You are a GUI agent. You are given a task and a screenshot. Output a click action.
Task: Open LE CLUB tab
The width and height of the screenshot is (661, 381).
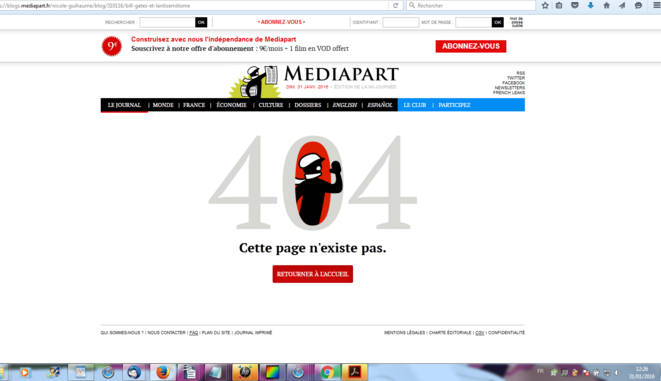(415, 105)
